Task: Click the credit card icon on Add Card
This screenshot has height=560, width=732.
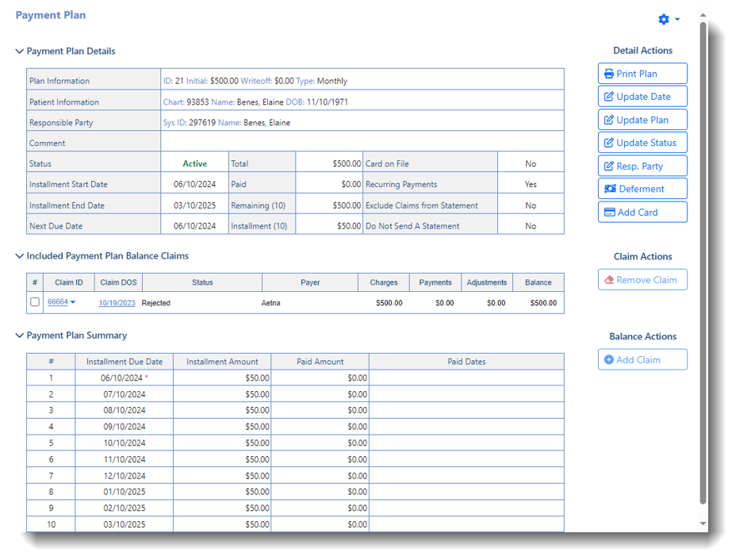Action: 609,213
